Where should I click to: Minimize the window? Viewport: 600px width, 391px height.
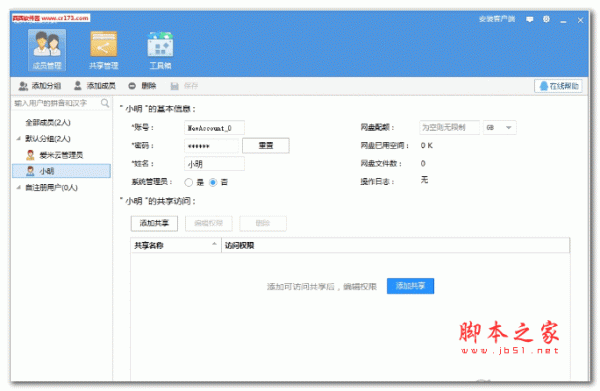pos(563,20)
